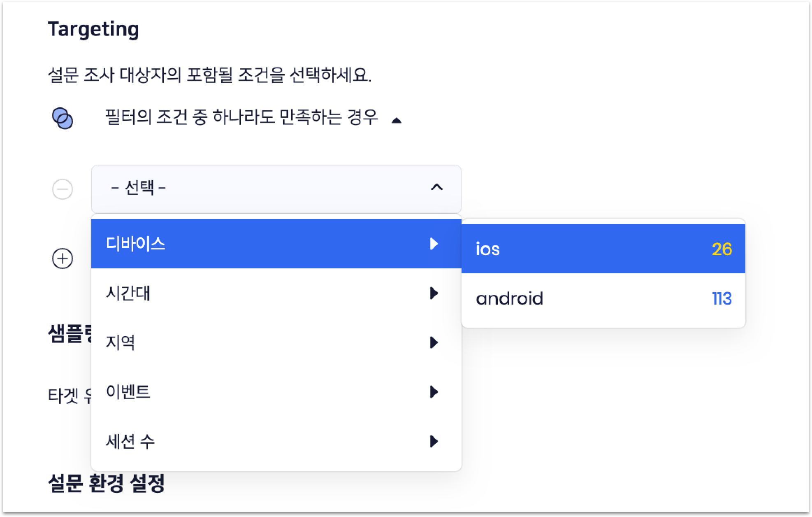Expand the 이벤트 submenu arrow
The width and height of the screenshot is (812, 517).
tap(434, 392)
